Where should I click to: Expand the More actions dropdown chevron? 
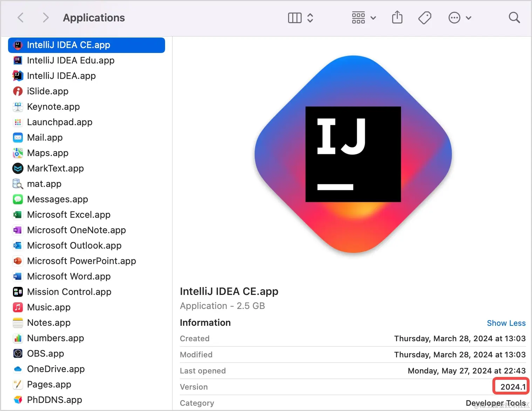click(x=469, y=18)
